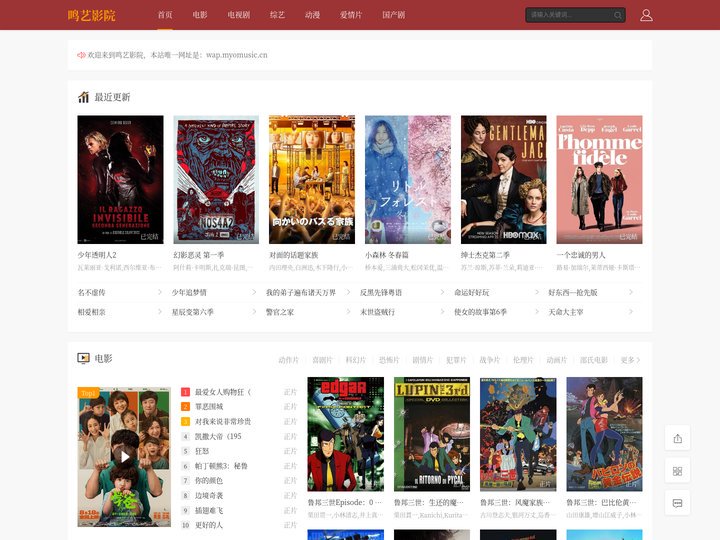This screenshot has width=720, height=540.
Task: Click arrow next to 少年追梦情
Action: (254, 292)
